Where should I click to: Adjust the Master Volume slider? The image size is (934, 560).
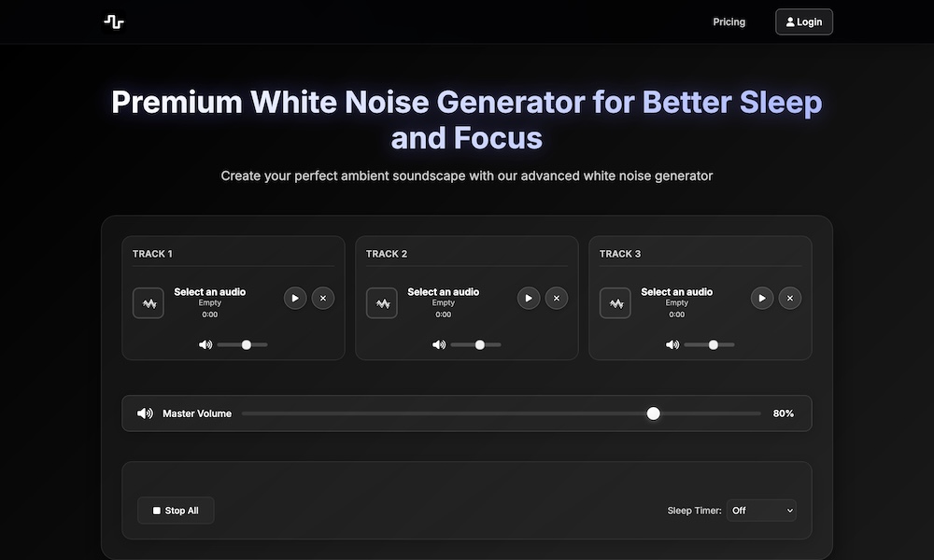653,413
